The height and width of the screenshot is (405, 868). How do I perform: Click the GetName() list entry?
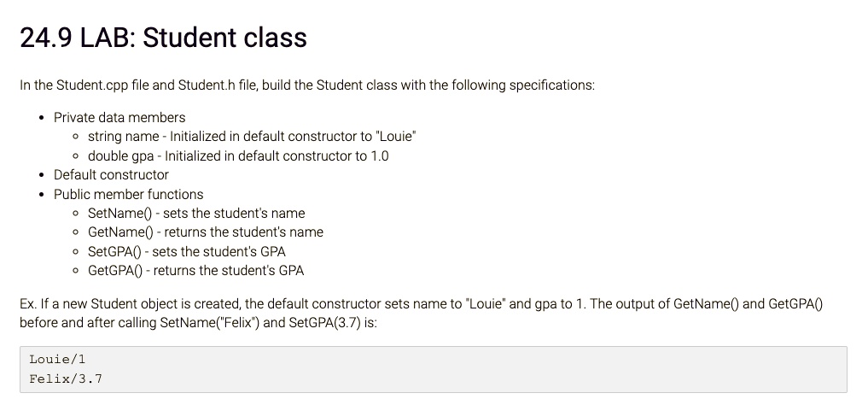206,232
